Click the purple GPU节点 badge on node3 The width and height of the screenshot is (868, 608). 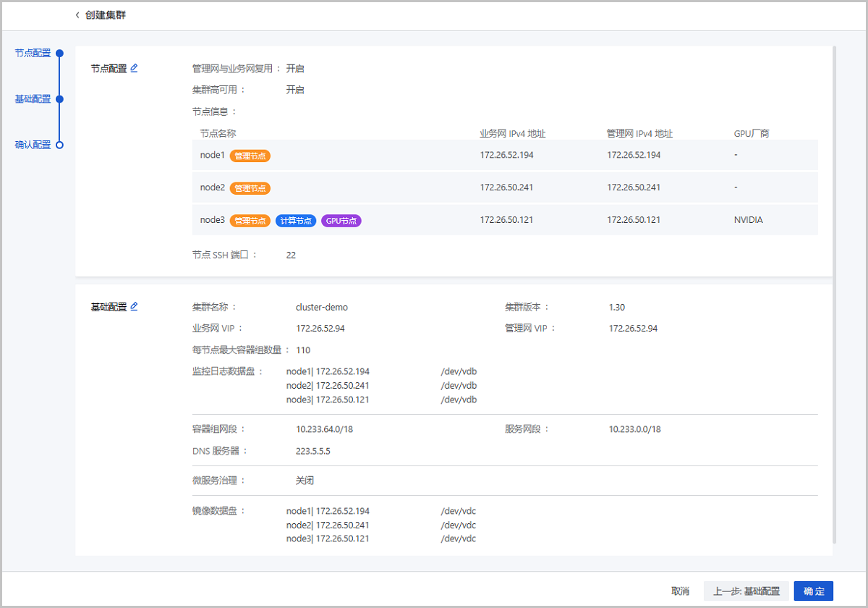pyautogui.click(x=341, y=221)
